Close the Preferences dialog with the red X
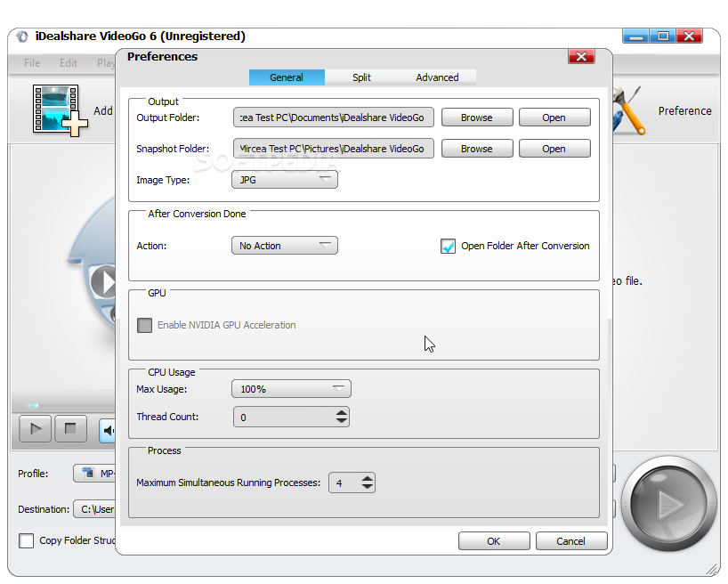Screen dimensions: 728x584 click(581, 57)
